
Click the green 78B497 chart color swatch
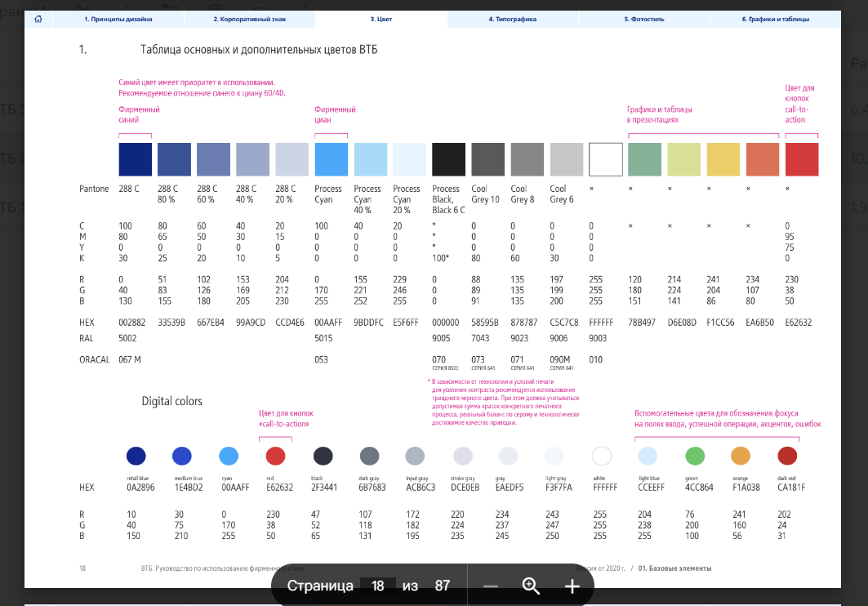tap(644, 159)
